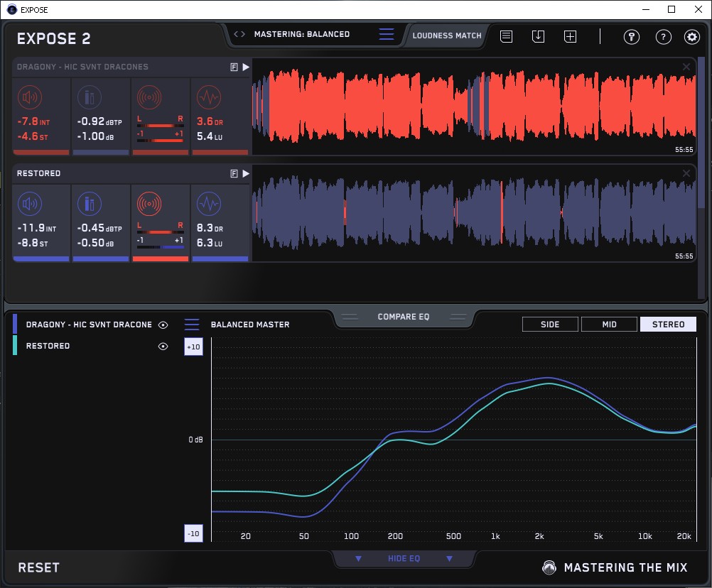Click the Balanced Master label
Image resolution: width=712 pixels, height=588 pixels.
(x=250, y=325)
